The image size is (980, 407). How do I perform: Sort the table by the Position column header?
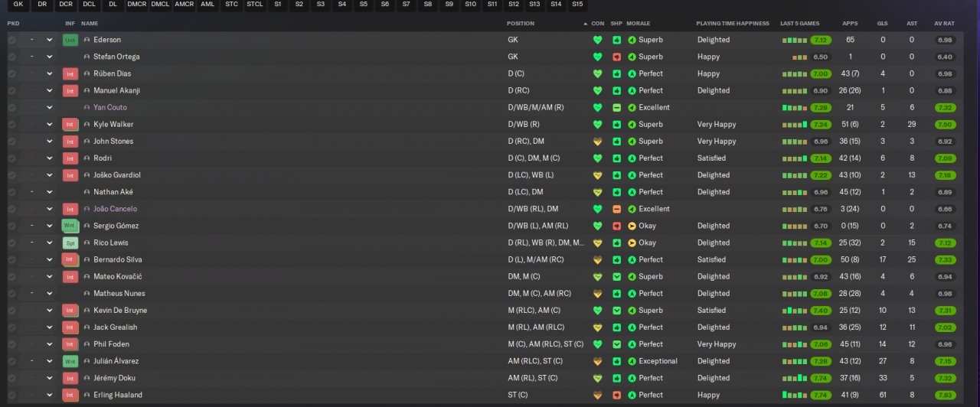click(521, 23)
